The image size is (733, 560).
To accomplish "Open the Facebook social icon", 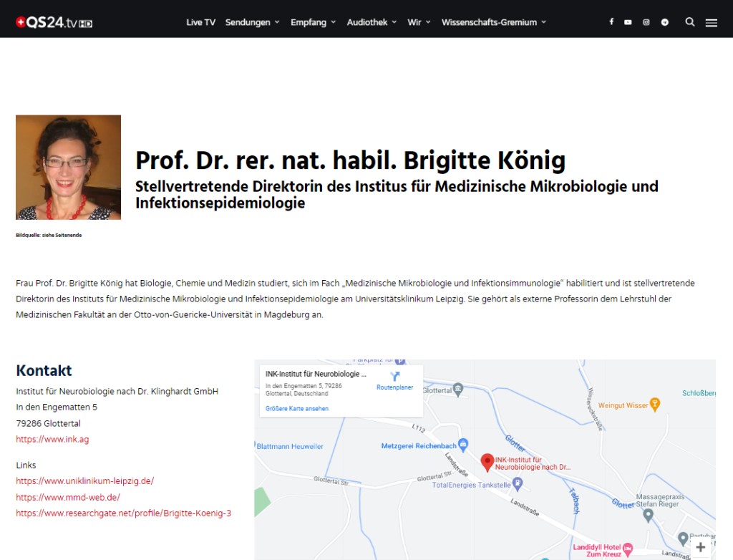I will coord(611,22).
